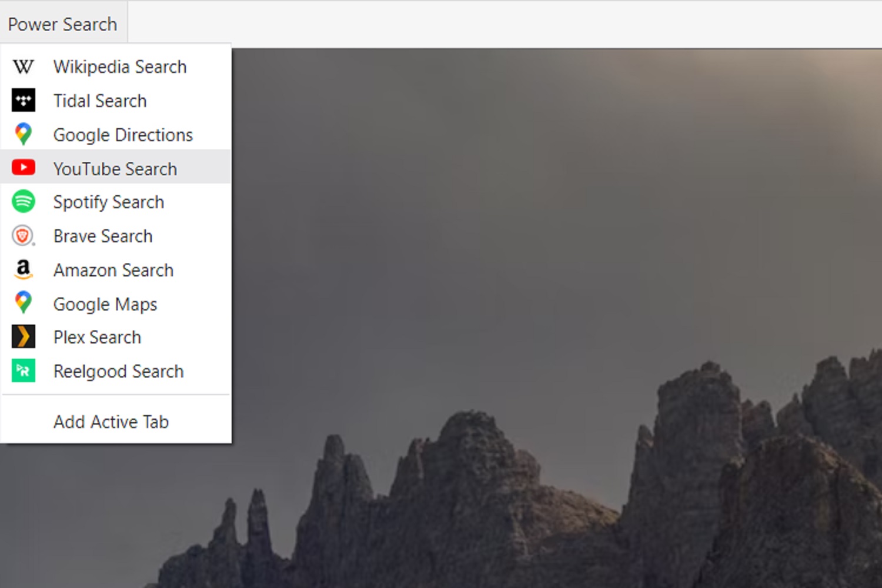Viewport: 882px width, 588px height.
Task: Choose Tidal Search entry
Action: point(100,101)
